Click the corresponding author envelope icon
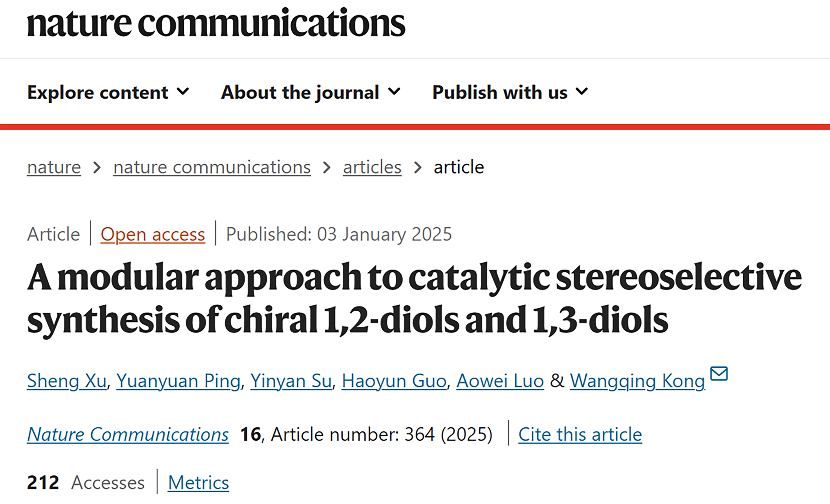This screenshot has width=830, height=504. pyautogui.click(x=719, y=374)
